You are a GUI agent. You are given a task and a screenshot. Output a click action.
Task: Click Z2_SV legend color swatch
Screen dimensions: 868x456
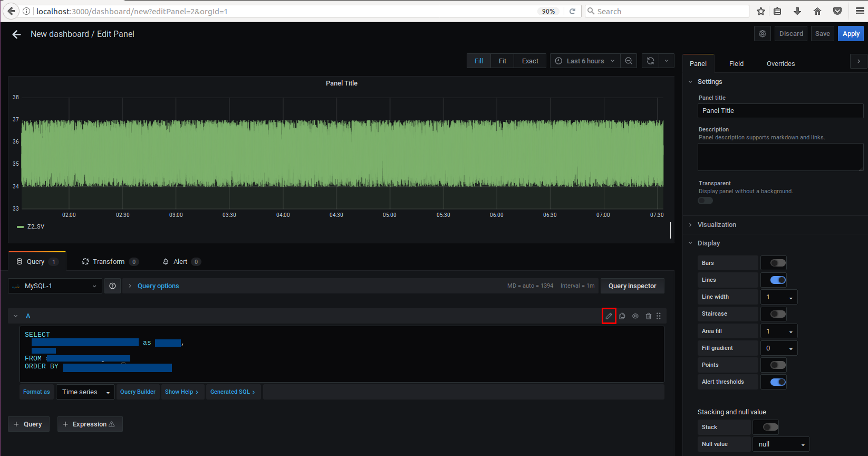20,227
